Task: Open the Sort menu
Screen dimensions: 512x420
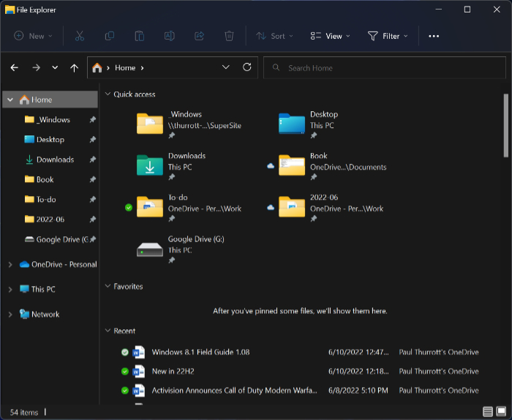Action: tap(274, 36)
